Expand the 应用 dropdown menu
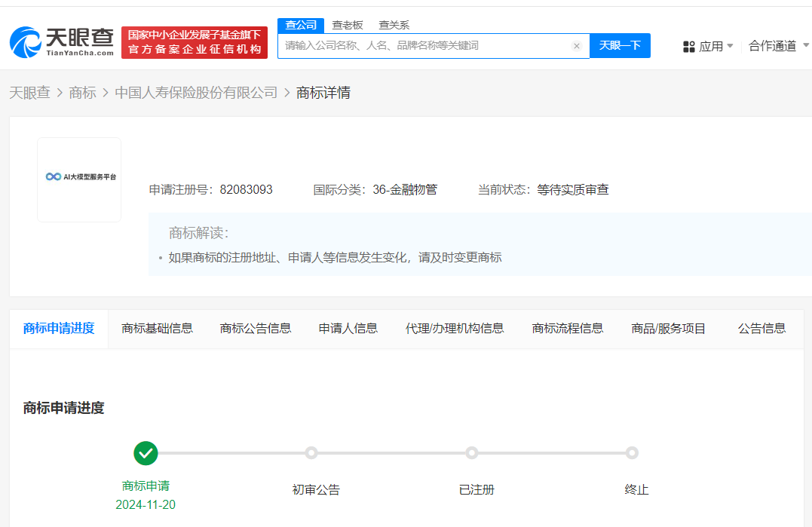Image resolution: width=812 pixels, height=527 pixels. [729, 46]
